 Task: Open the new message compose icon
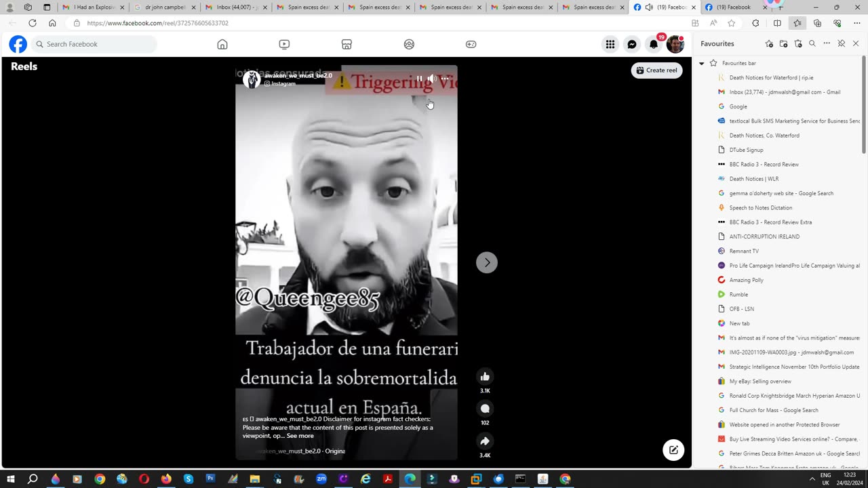[673, 450]
